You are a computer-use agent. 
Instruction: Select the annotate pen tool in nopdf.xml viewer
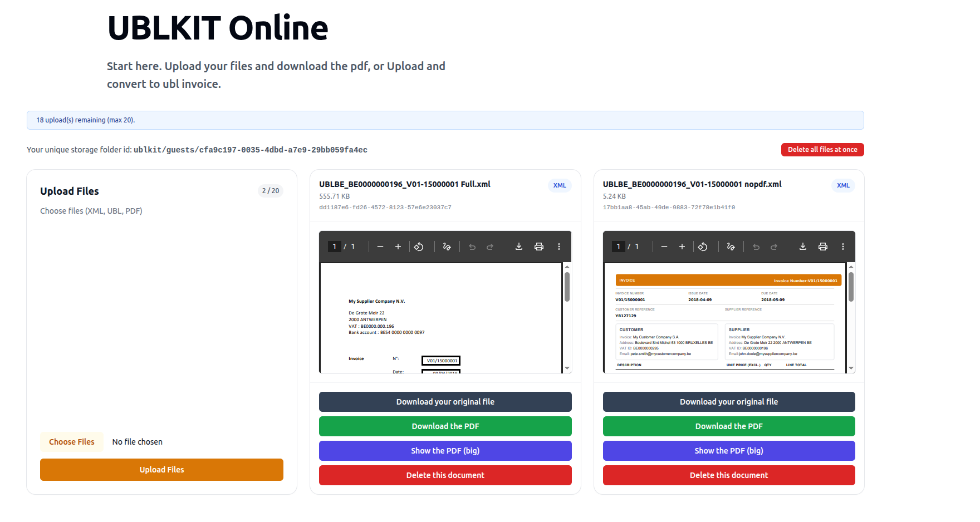click(x=731, y=246)
